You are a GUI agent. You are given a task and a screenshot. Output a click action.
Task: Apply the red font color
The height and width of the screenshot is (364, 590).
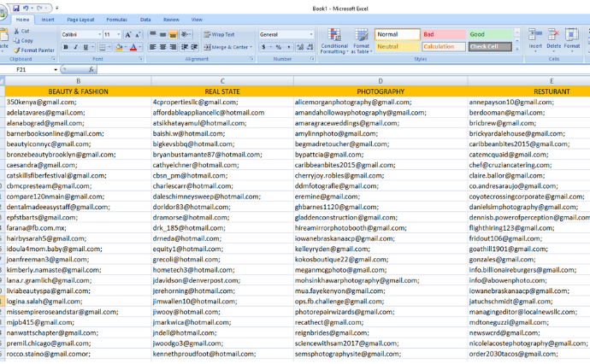133,47
